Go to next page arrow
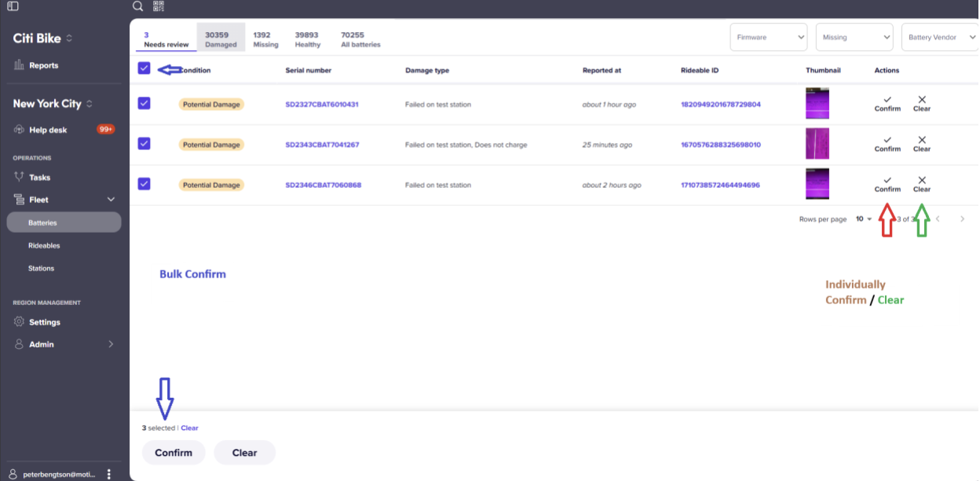 pos(962,219)
